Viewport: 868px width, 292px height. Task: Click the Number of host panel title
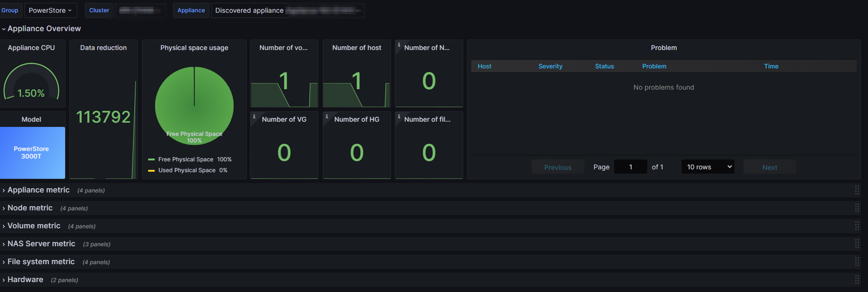(x=357, y=48)
